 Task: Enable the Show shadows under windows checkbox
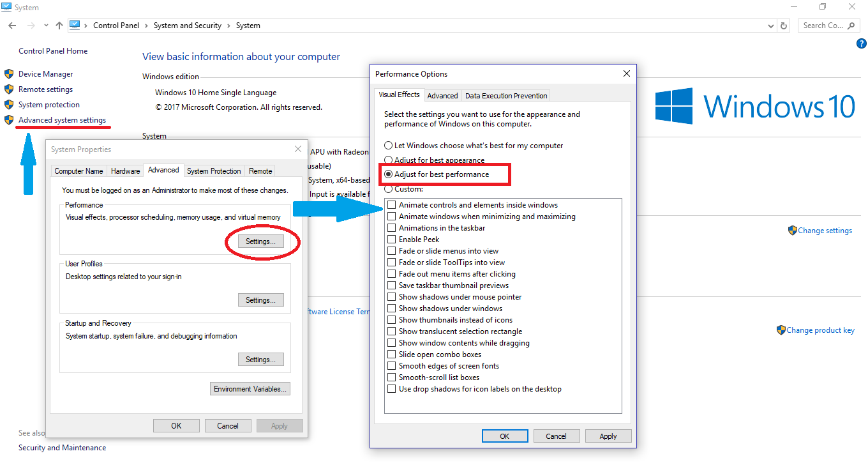point(392,309)
